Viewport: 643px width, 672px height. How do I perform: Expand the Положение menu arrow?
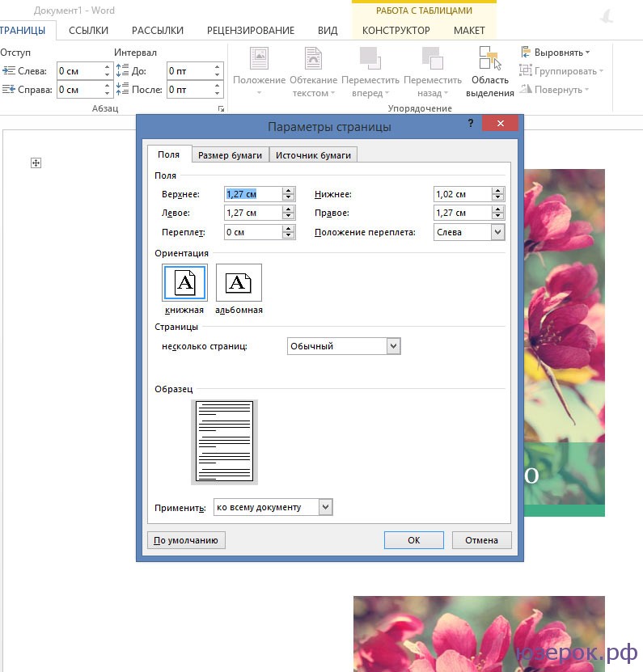pyautogui.click(x=259, y=93)
